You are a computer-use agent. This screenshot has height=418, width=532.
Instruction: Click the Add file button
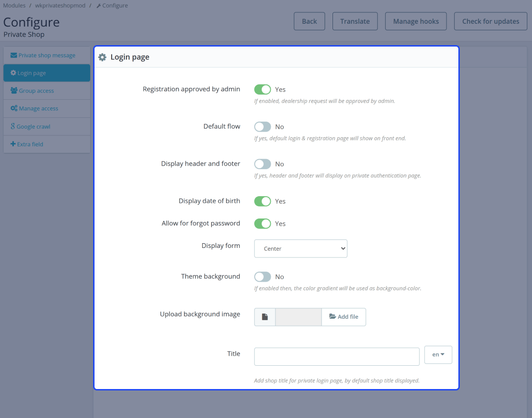(344, 317)
